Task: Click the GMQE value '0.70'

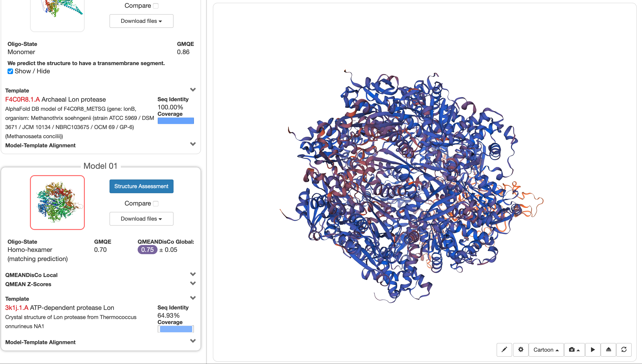Action: click(100, 250)
